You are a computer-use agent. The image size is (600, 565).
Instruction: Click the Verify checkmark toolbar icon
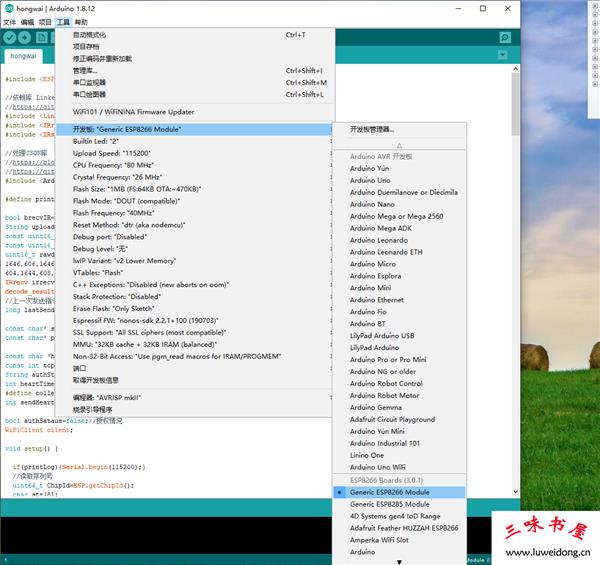11,37
